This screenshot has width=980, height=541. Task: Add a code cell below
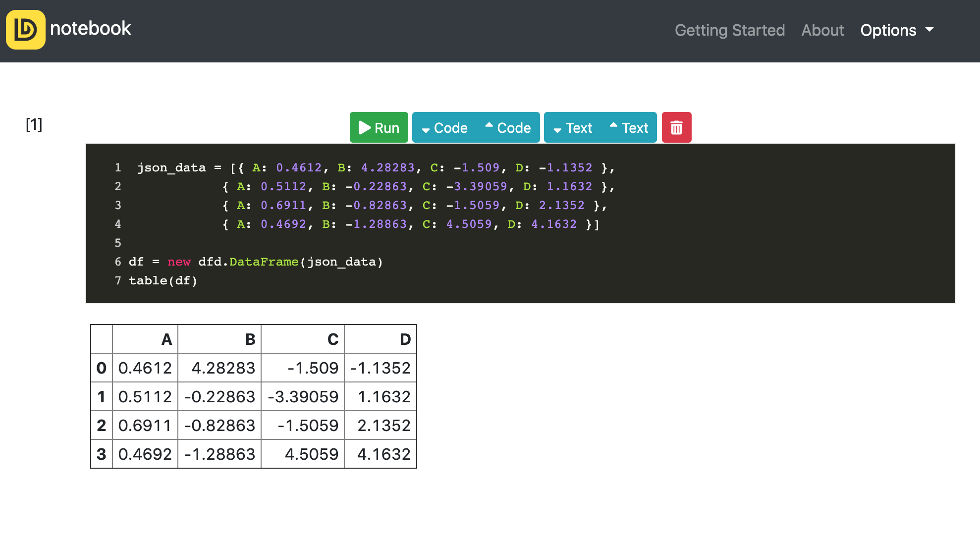[x=444, y=128]
